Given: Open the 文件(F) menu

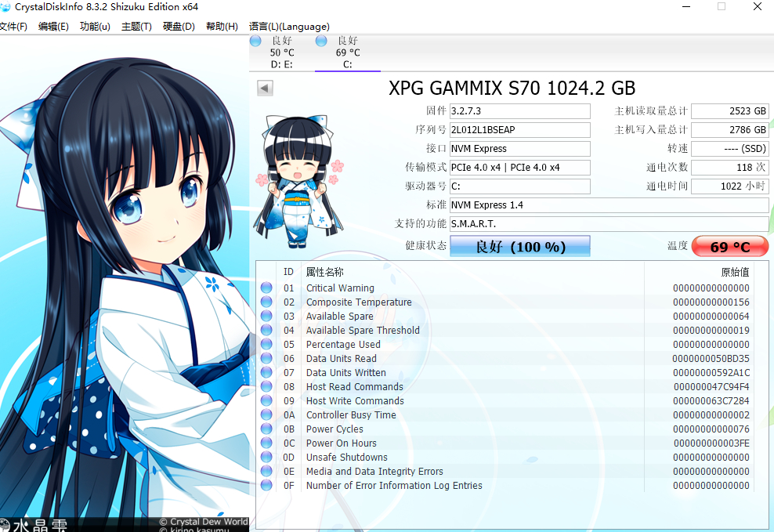Looking at the screenshot, I should point(13,27).
